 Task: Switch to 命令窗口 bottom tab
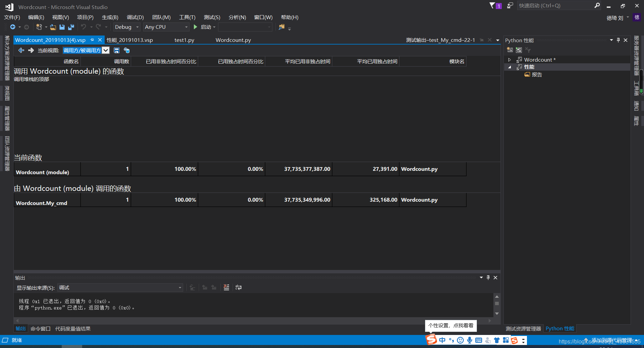click(x=40, y=329)
